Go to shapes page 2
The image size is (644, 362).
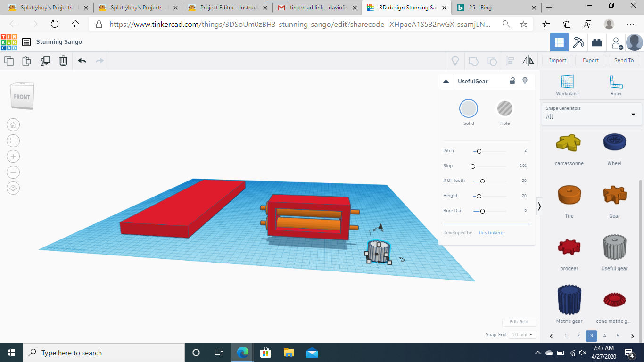(578, 336)
